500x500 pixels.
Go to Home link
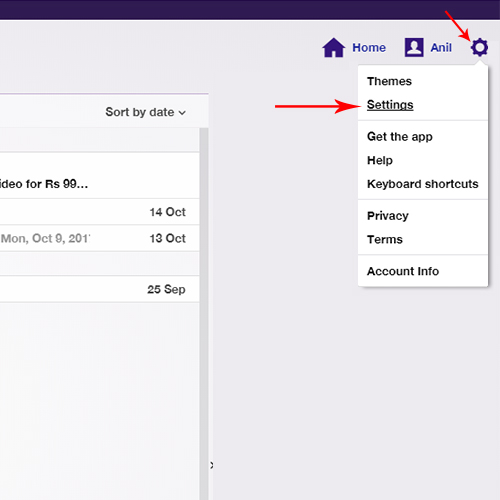(x=369, y=48)
